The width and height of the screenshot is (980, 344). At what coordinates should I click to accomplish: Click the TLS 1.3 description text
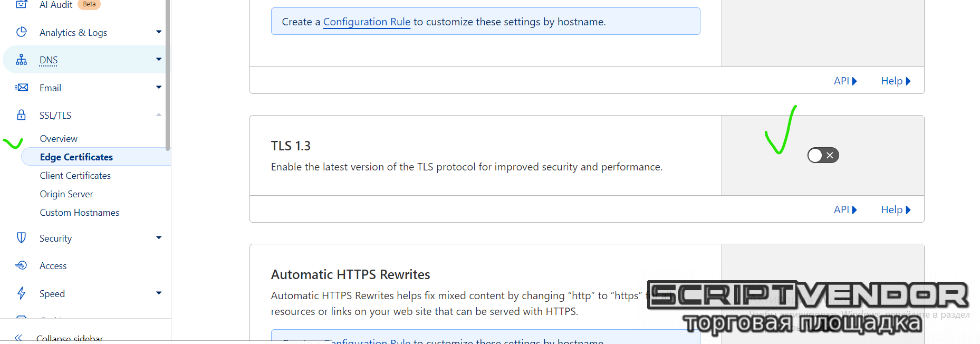click(467, 167)
